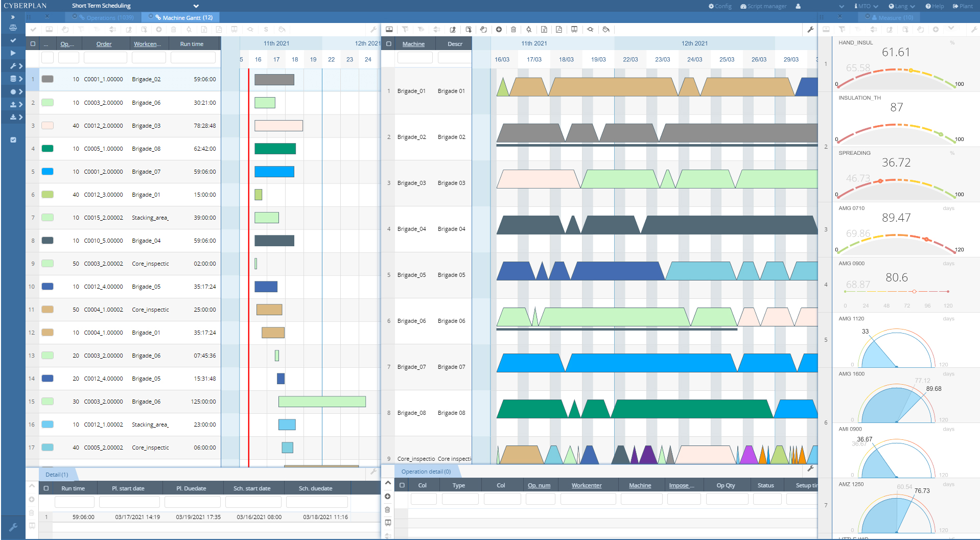Toggle select-all checkbox in Operations grid header
The width and height of the screenshot is (980, 540).
pyautogui.click(x=33, y=44)
